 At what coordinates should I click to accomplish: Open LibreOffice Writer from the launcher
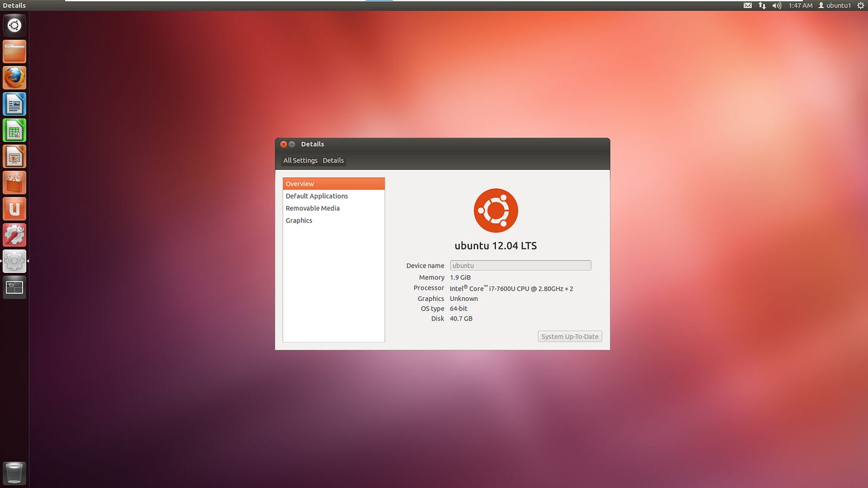[x=14, y=104]
